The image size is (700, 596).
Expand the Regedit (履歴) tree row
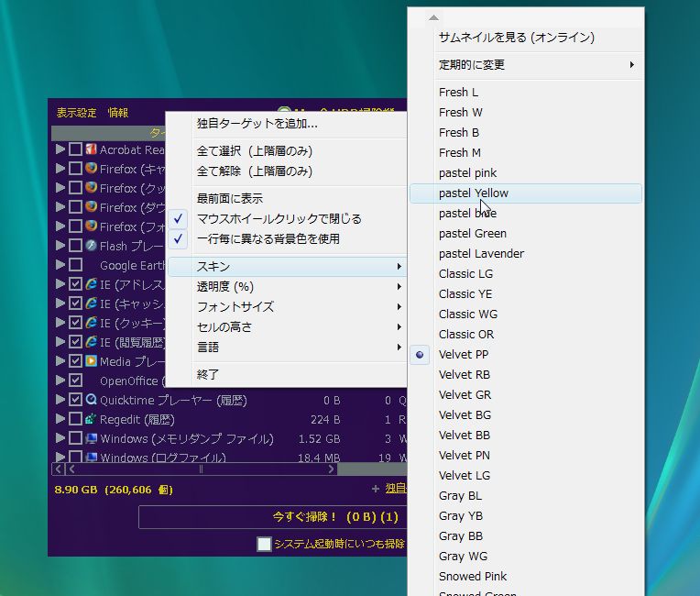[60, 419]
